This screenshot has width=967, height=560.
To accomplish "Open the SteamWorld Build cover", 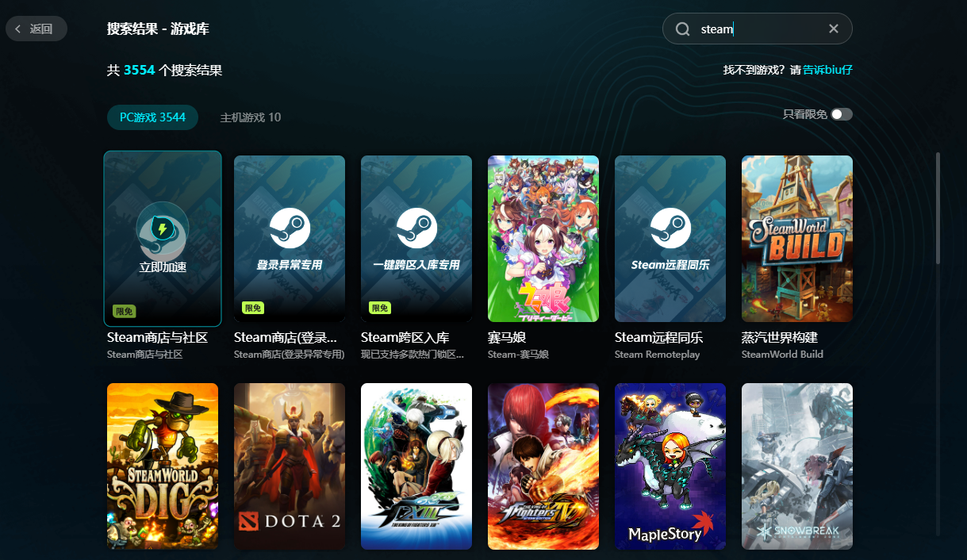I will [797, 239].
